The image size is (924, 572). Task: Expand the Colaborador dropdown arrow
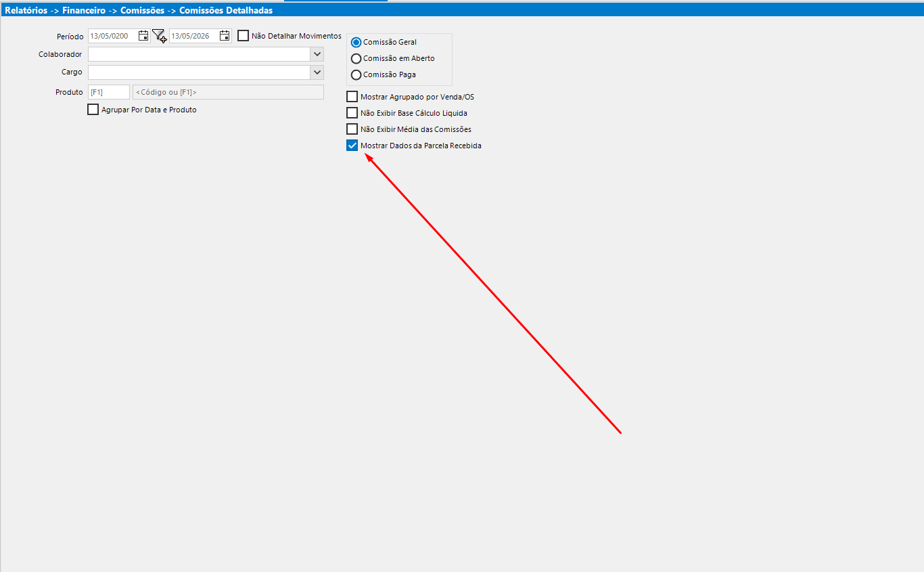coord(317,54)
